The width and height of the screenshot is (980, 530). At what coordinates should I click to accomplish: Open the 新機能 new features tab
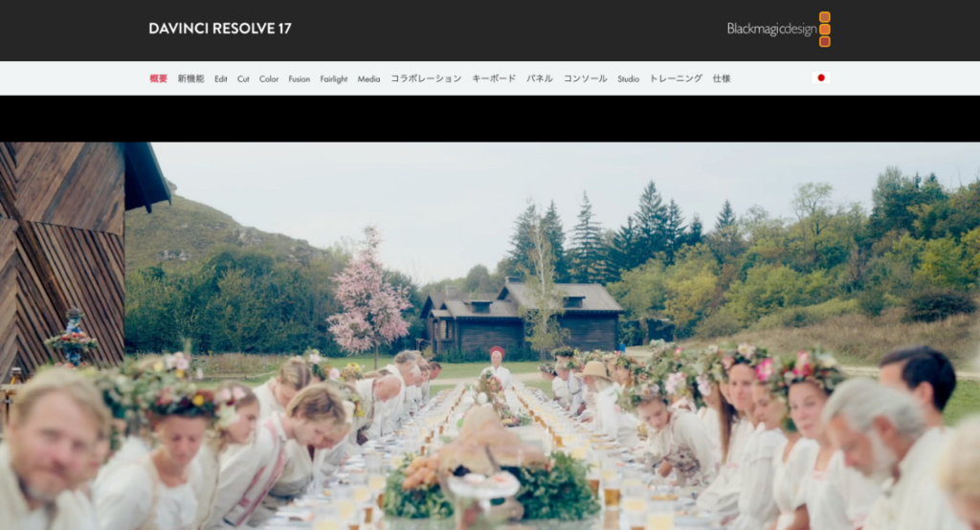[190, 78]
